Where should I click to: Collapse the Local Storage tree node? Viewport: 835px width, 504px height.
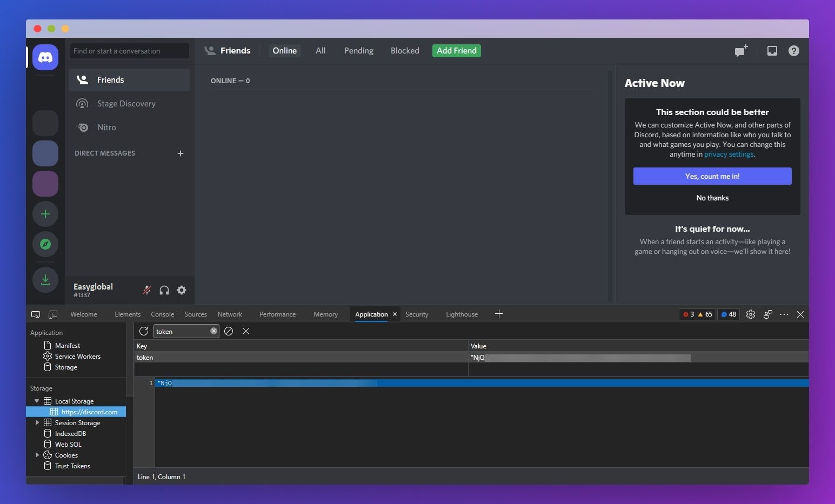[x=37, y=401]
